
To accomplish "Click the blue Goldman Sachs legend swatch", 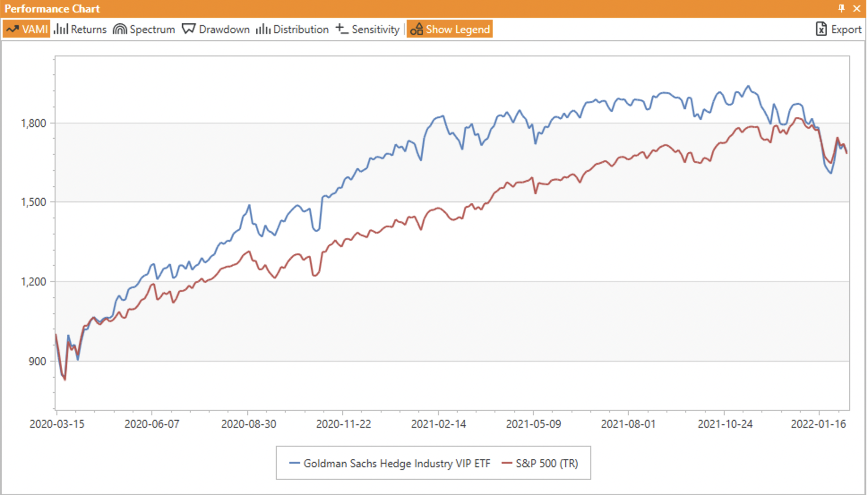I will pyautogui.click(x=294, y=463).
